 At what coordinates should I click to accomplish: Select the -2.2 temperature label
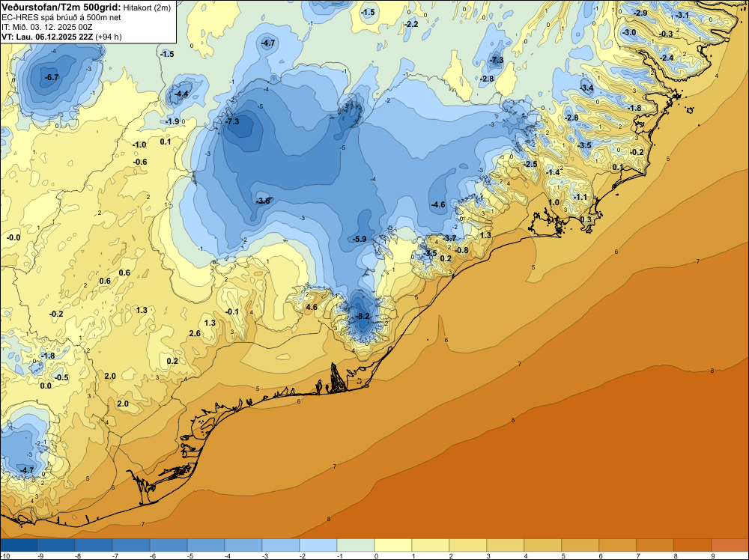tap(410, 24)
